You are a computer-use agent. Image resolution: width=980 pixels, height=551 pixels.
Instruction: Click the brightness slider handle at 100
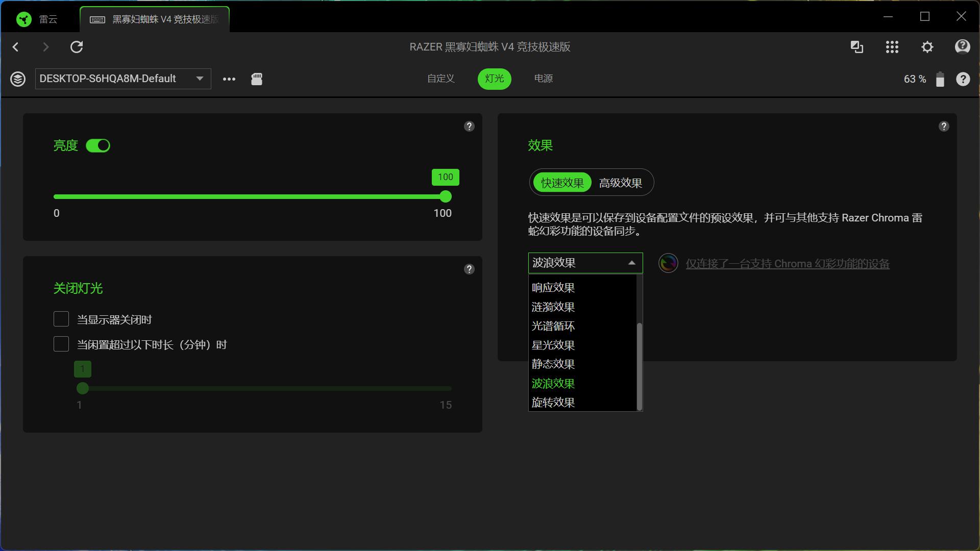(446, 196)
